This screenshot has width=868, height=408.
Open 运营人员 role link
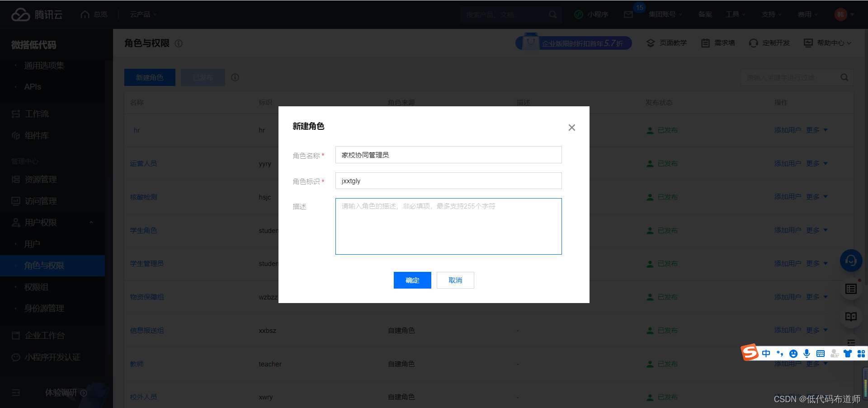[143, 164]
